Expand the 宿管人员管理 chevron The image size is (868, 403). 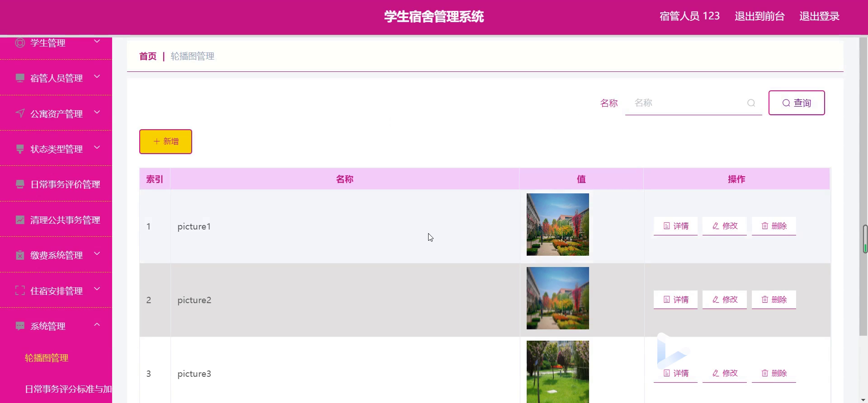[97, 77]
